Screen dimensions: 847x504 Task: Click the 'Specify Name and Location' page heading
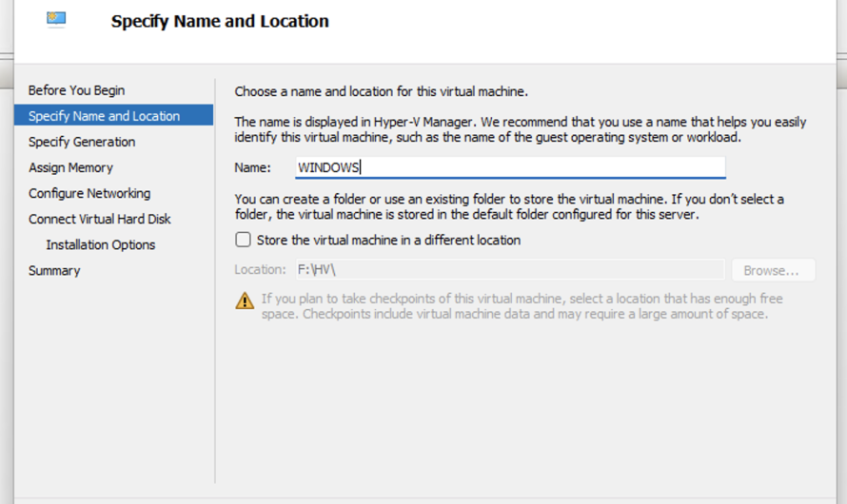(x=220, y=21)
